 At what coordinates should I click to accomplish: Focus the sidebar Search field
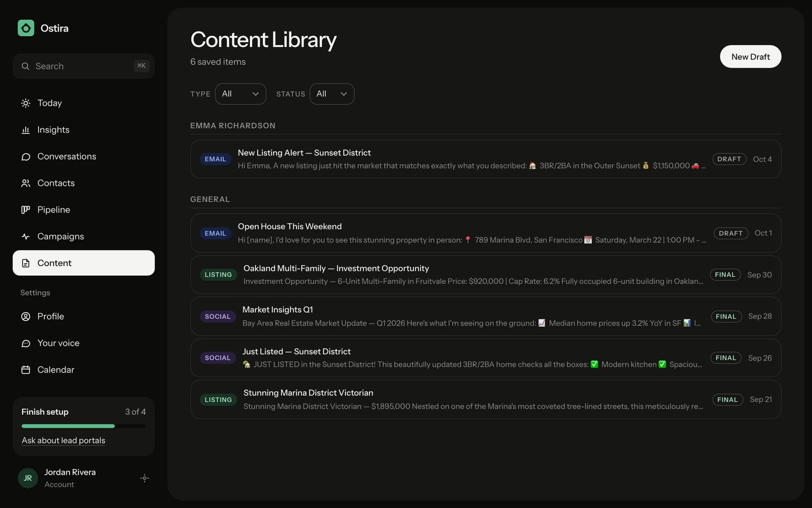click(x=83, y=66)
